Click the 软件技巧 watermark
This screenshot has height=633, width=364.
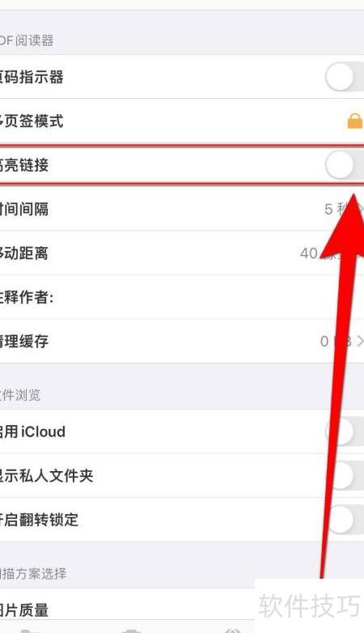click(309, 605)
